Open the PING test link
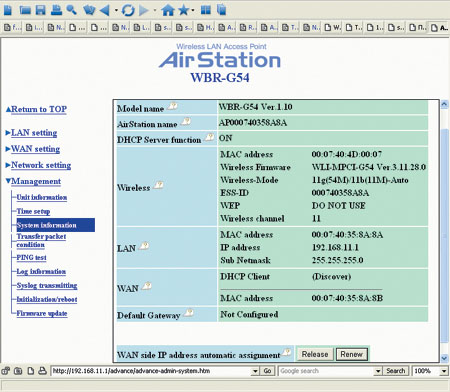This screenshot has height=392, width=450. 32,257
